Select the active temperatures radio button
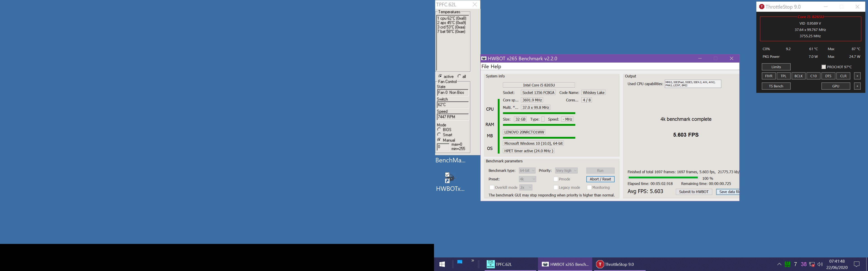Viewport: 868px width, 271px height. [440, 76]
